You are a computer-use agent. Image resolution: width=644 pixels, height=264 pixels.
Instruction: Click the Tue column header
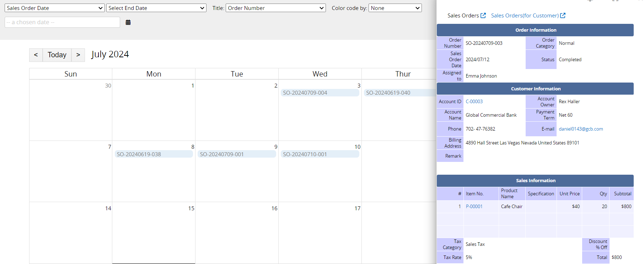pos(237,74)
